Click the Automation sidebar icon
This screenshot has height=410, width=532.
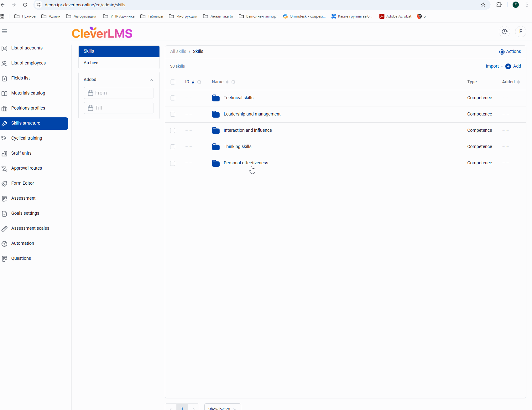point(4,243)
